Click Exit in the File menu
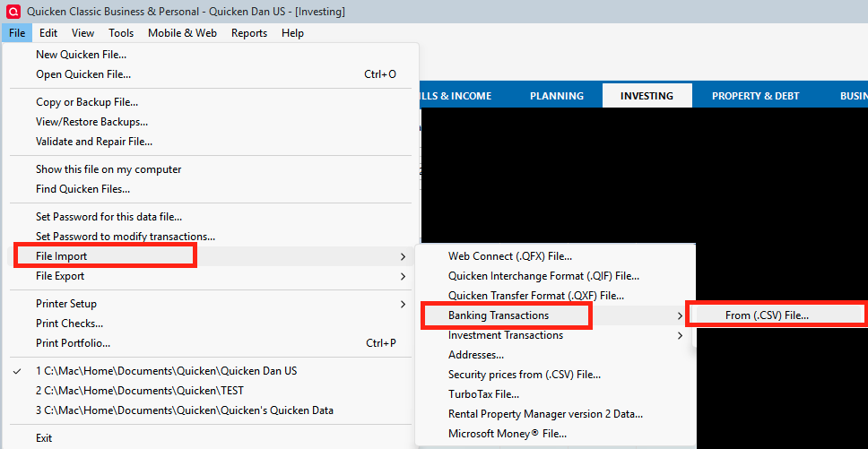The width and height of the screenshot is (868, 449). click(211, 438)
